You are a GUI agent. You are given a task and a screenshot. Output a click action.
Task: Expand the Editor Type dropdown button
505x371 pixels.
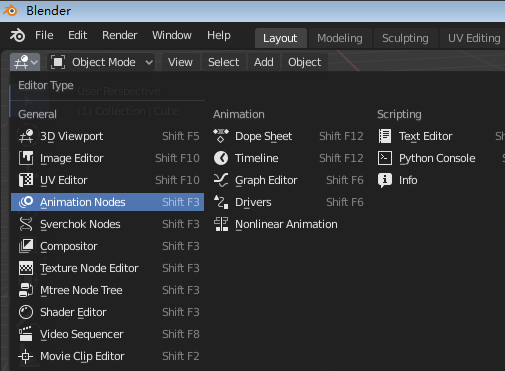(25, 62)
